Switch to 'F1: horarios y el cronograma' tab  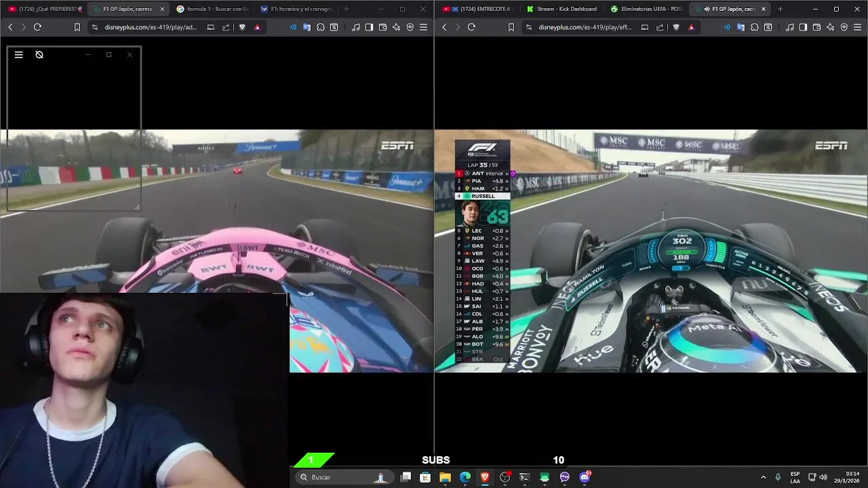296,9
